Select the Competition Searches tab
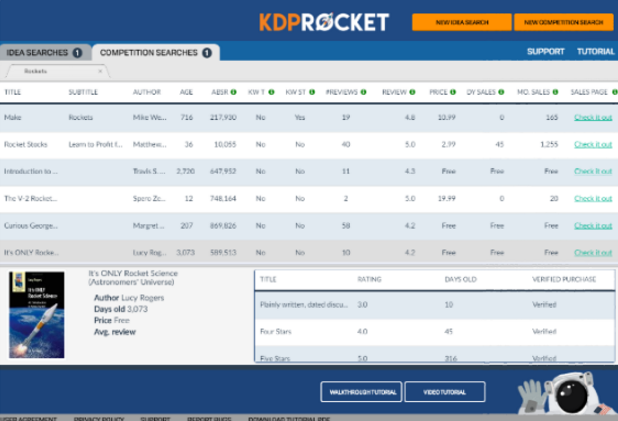The height and width of the screenshot is (421, 618). (156, 52)
